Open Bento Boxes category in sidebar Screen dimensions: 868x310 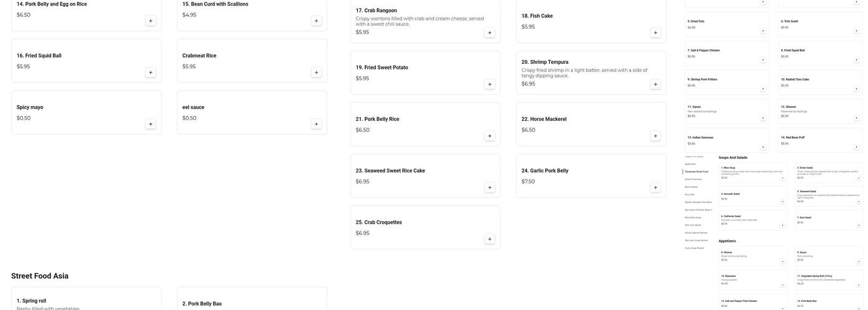pos(691,187)
